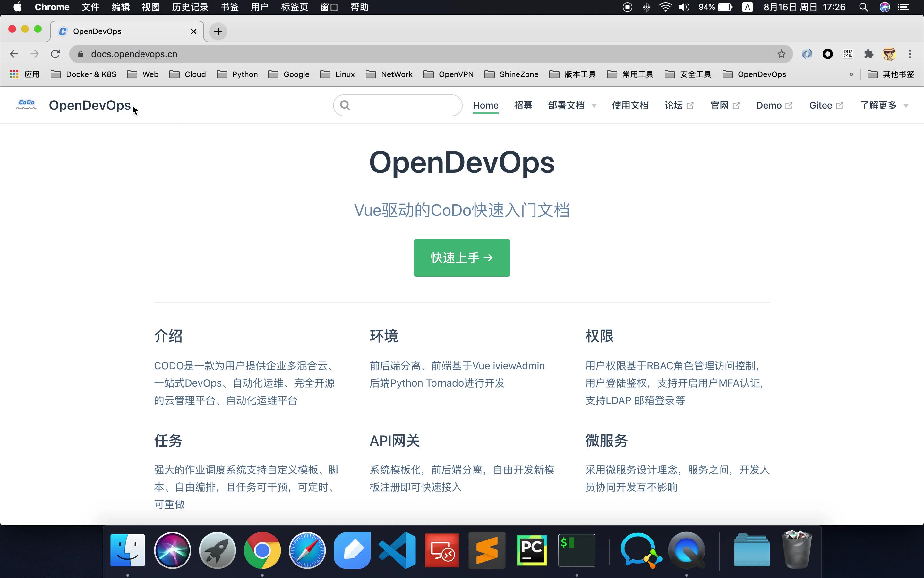Go back with the browser back arrow
This screenshot has width=924, height=578.
coord(14,54)
